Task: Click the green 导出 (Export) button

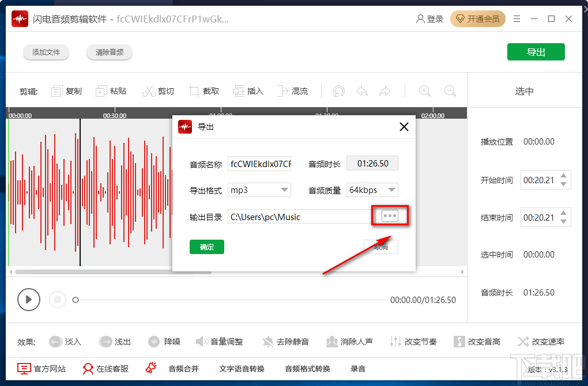Action: click(536, 51)
